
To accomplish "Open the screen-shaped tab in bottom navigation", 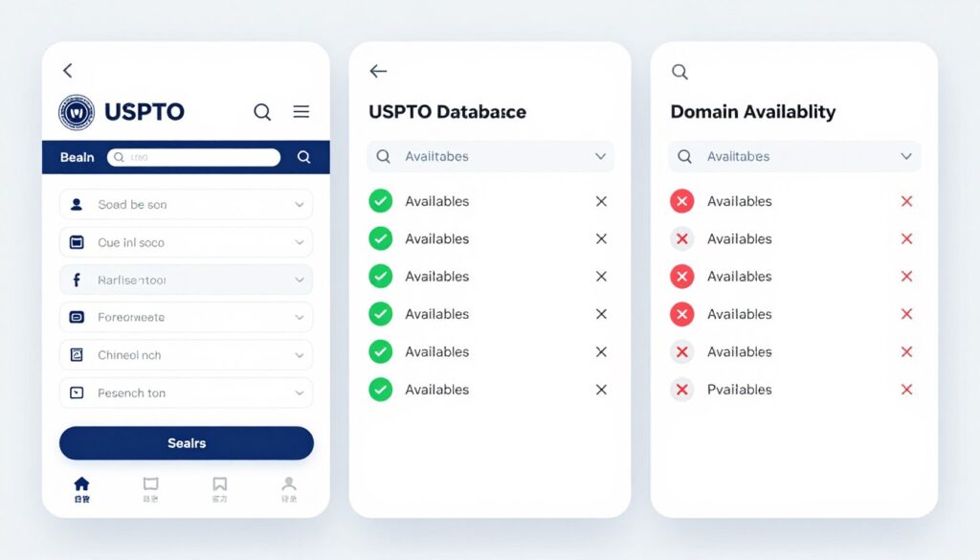I will point(150,489).
